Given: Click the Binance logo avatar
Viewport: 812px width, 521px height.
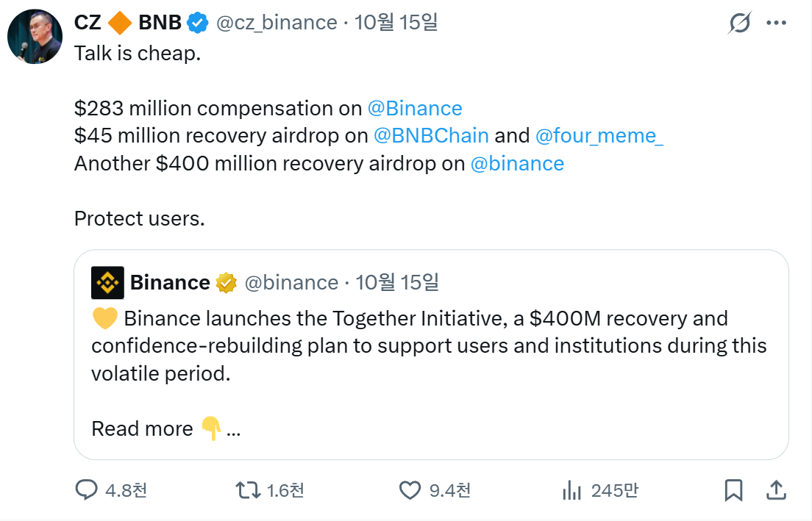Looking at the screenshot, I should point(107,283).
